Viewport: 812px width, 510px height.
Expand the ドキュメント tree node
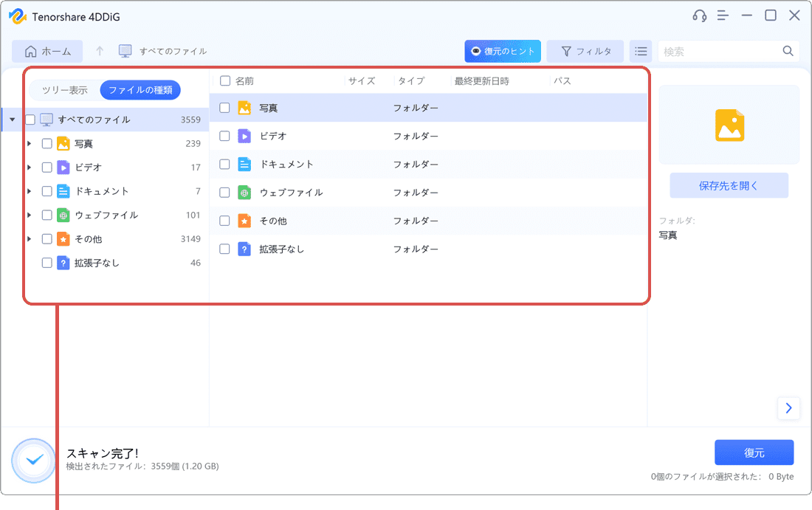[x=29, y=190]
